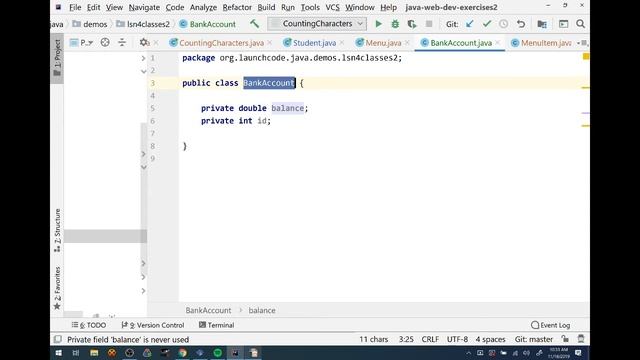The image size is (640, 360).
Task: Click the memory trash-can icon in the status bar
Action: point(581,339)
